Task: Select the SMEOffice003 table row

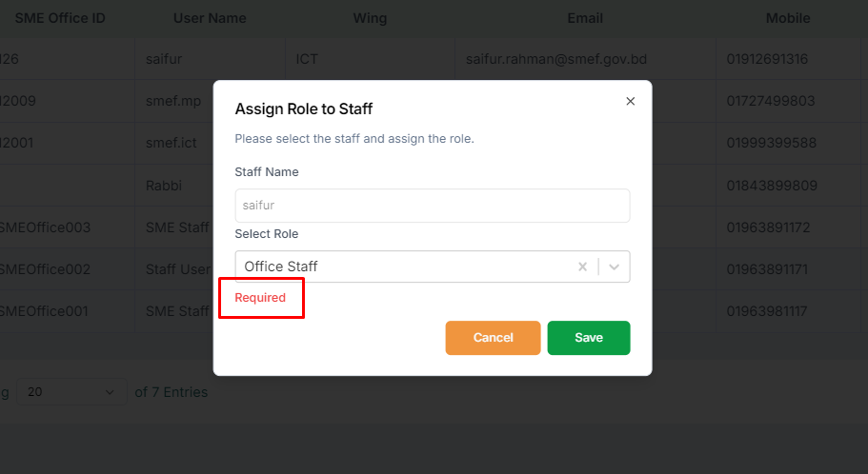Action: [434, 227]
